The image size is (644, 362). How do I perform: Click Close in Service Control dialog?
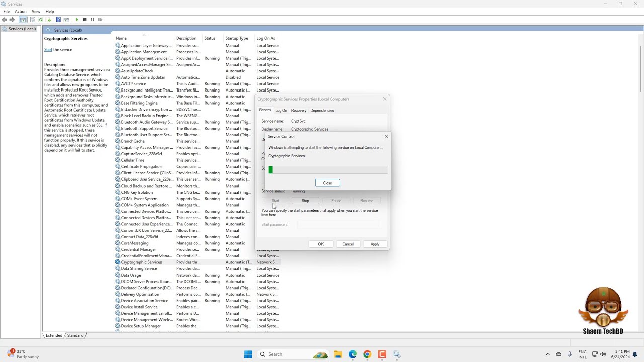click(328, 183)
